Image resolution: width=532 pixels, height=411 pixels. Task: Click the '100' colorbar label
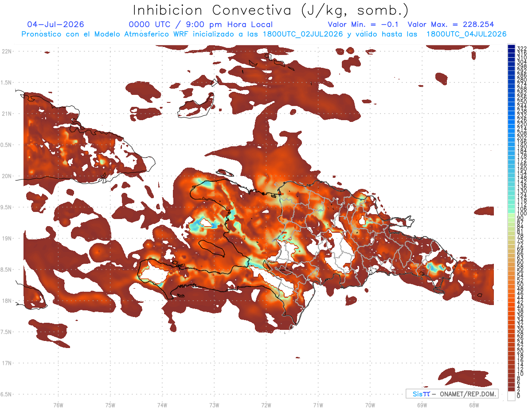click(522, 214)
